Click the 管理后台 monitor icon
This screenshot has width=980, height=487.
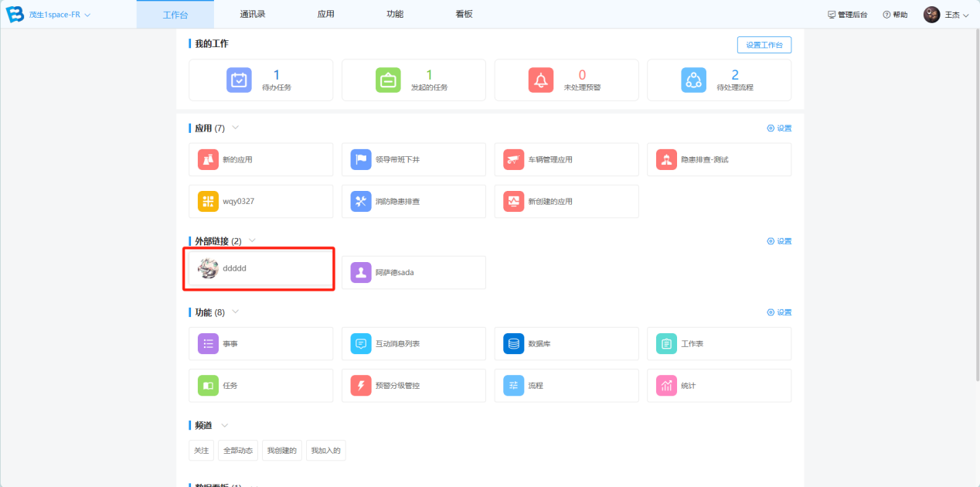click(x=832, y=15)
